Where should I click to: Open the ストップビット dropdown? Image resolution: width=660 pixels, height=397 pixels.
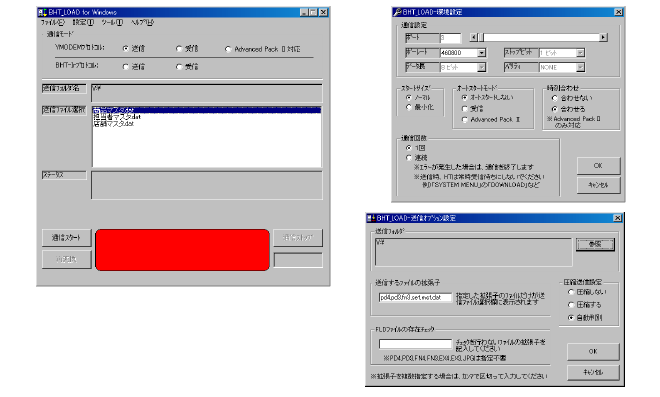pyautogui.click(x=580, y=53)
